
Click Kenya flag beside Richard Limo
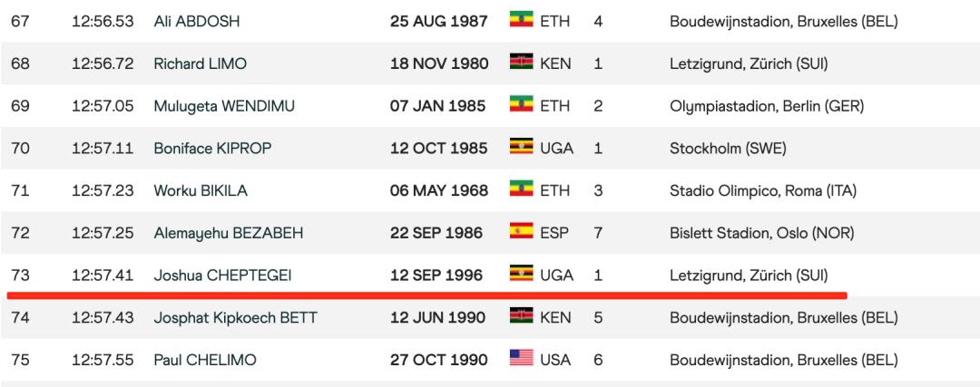point(521,63)
